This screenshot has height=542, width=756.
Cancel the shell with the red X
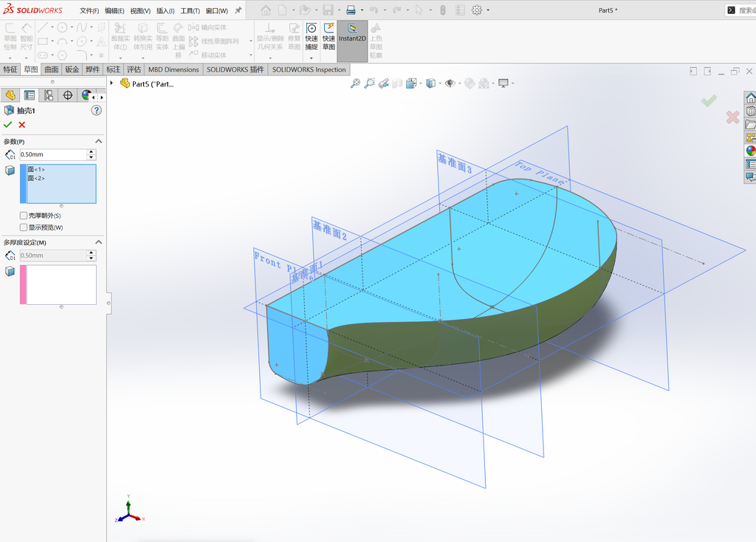coord(21,125)
